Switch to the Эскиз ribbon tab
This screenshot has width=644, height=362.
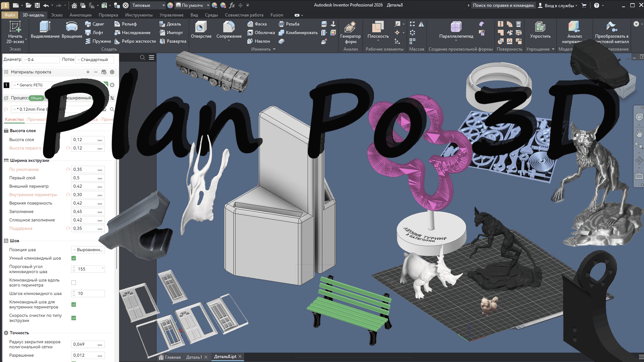(x=57, y=15)
